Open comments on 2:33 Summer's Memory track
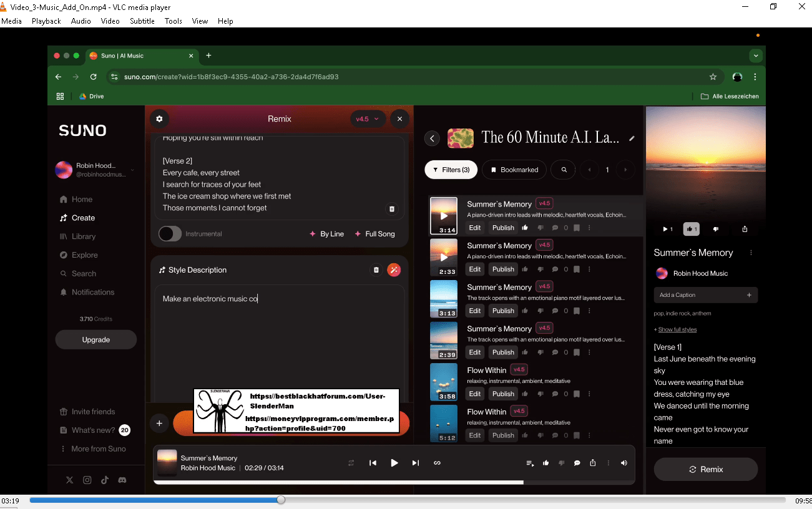 pyautogui.click(x=555, y=269)
